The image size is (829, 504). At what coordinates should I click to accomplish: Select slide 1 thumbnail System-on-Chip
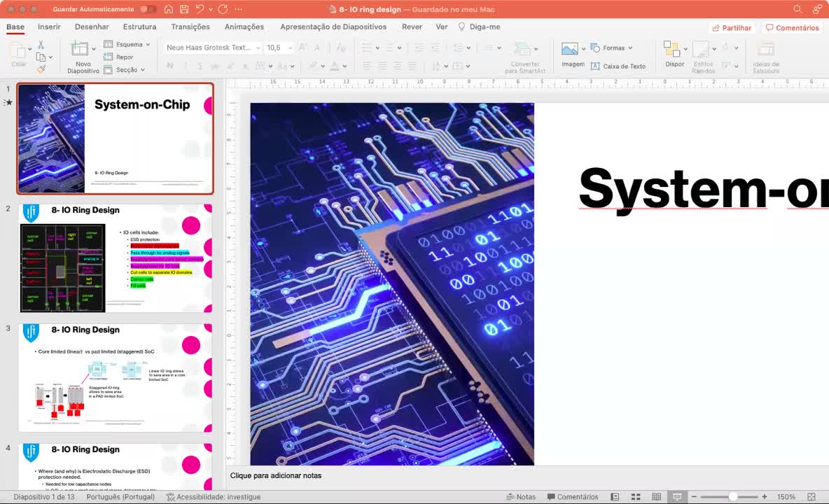(x=116, y=139)
